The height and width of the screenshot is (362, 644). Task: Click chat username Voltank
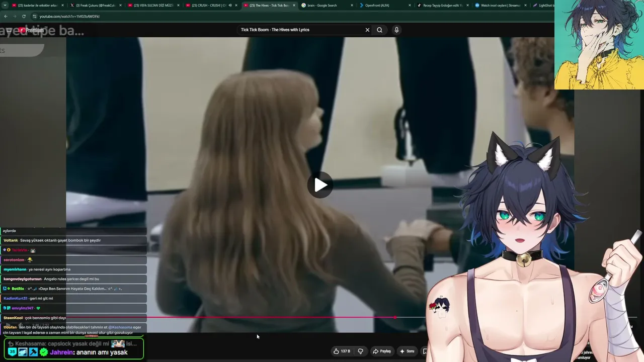click(11, 240)
